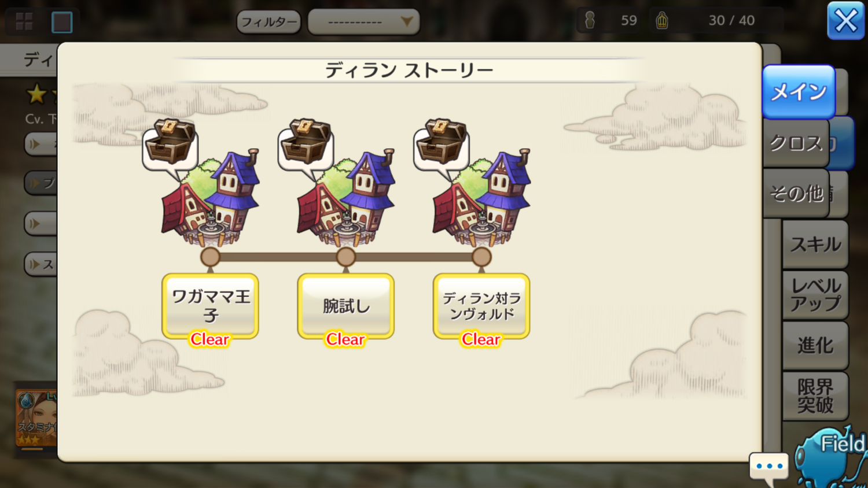Screen dimensions: 868x488
Task: Select the その他 tab
Action: (x=796, y=193)
